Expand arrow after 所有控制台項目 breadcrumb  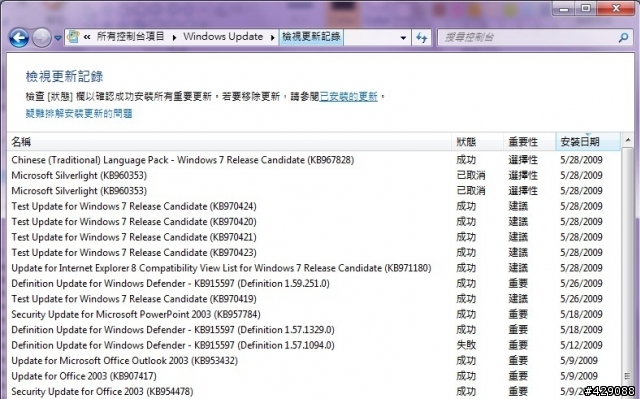[174, 38]
